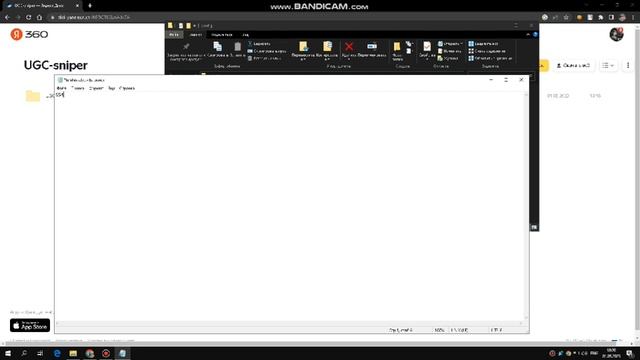This screenshot has width=640, height=360.
Task: Click Notepad's horizontal scrollbar
Action: [x=289, y=323]
